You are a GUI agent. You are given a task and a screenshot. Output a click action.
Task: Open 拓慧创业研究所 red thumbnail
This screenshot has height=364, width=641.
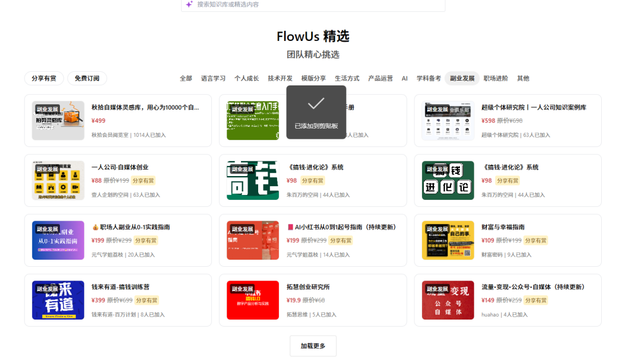point(253,300)
